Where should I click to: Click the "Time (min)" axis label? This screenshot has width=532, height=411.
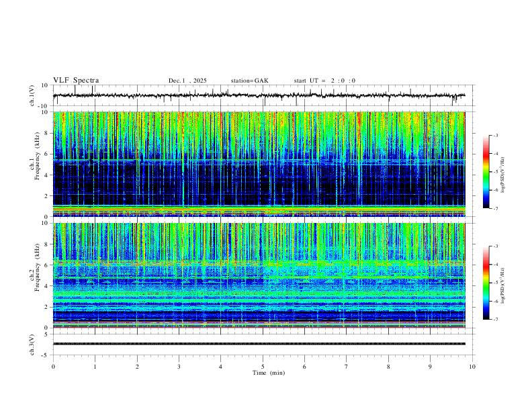pyautogui.click(x=269, y=373)
